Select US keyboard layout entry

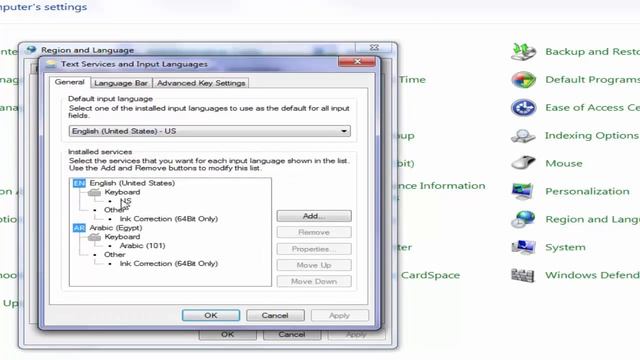coord(125,201)
